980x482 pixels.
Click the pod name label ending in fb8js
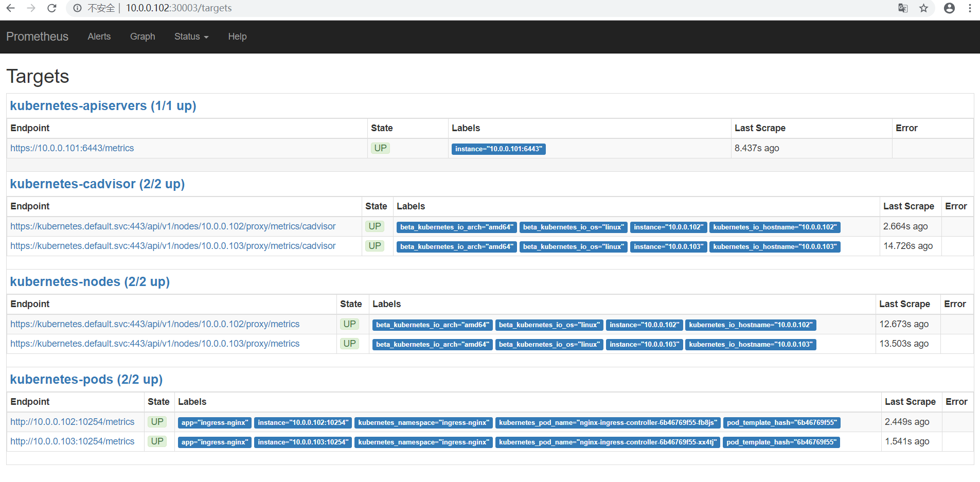[608, 422]
